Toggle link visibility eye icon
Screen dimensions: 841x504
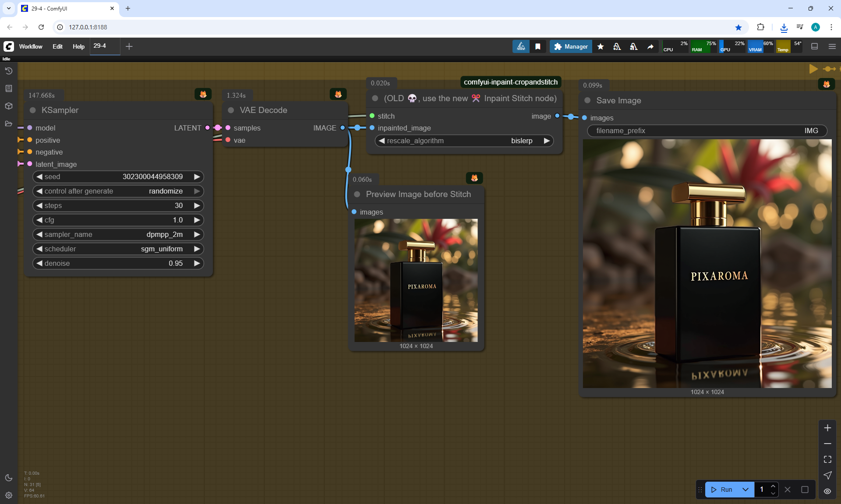tap(827, 491)
